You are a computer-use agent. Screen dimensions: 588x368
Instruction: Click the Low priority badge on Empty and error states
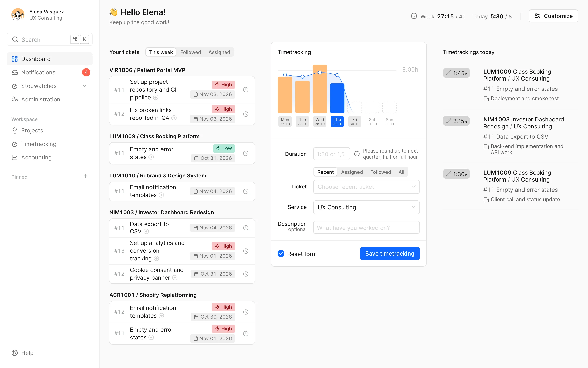(x=224, y=148)
